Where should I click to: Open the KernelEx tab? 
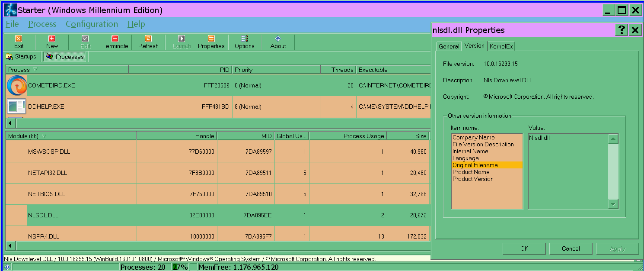click(501, 46)
